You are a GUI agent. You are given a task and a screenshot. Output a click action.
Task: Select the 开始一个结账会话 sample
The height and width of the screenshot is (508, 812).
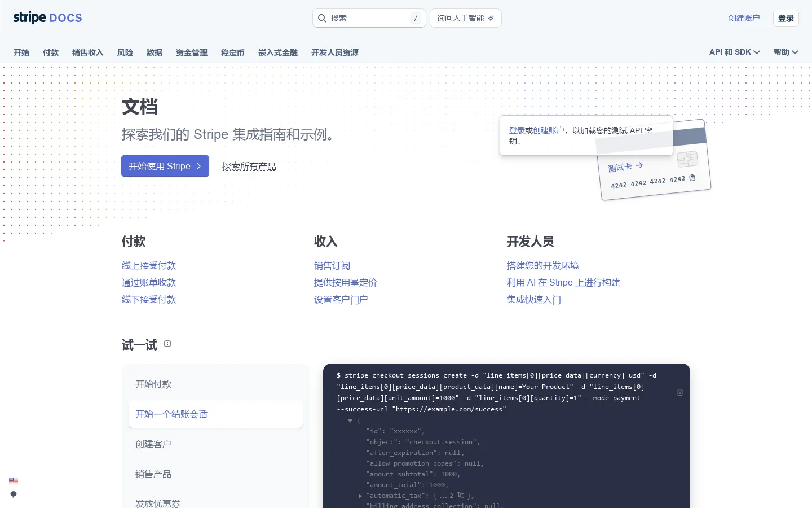click(215, 414)
